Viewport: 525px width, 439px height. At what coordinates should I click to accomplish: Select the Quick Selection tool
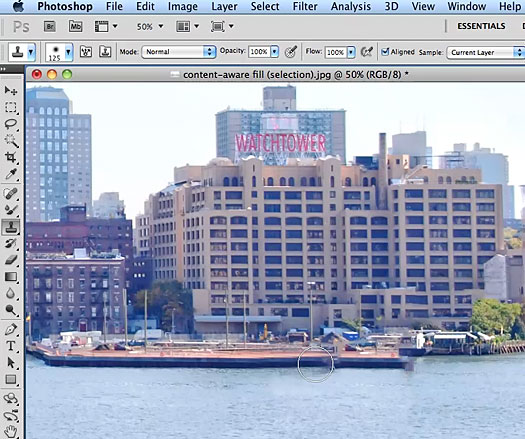coord(11,141)
